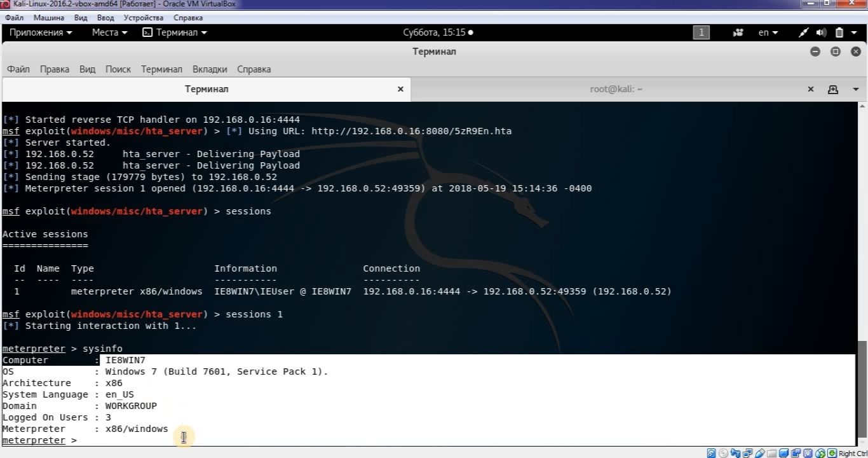868x458 pixels.
Task: Click the 'Active sessions' heading
Action: click(45, 234)
